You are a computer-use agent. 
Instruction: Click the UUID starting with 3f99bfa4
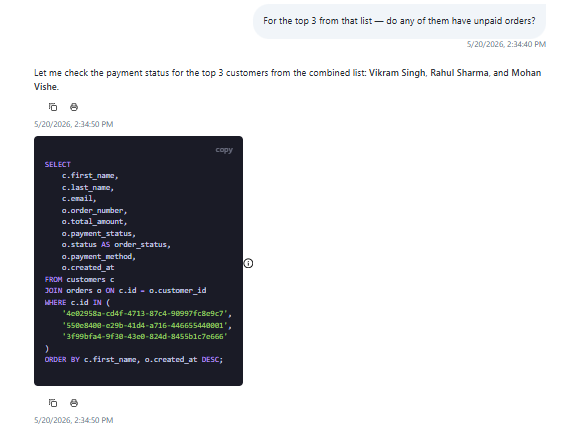pos(145,336)
